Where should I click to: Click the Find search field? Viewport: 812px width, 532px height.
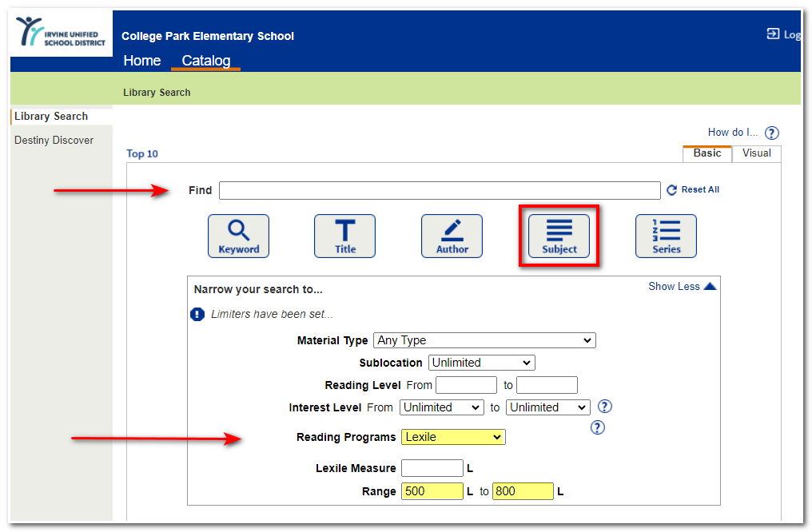pos(440,190)
